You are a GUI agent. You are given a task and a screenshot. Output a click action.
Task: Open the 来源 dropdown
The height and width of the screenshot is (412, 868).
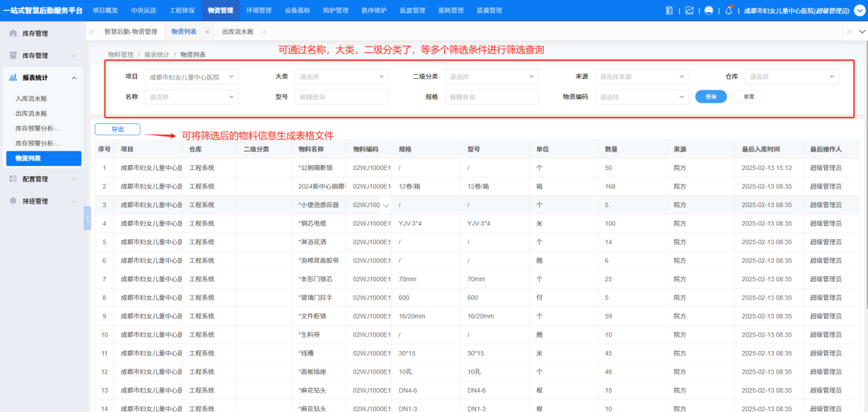point(641,77)
